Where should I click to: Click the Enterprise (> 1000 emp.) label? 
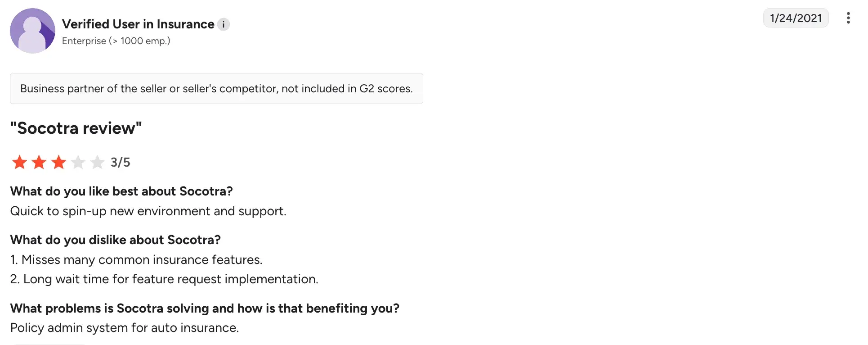tap(116, 41)
